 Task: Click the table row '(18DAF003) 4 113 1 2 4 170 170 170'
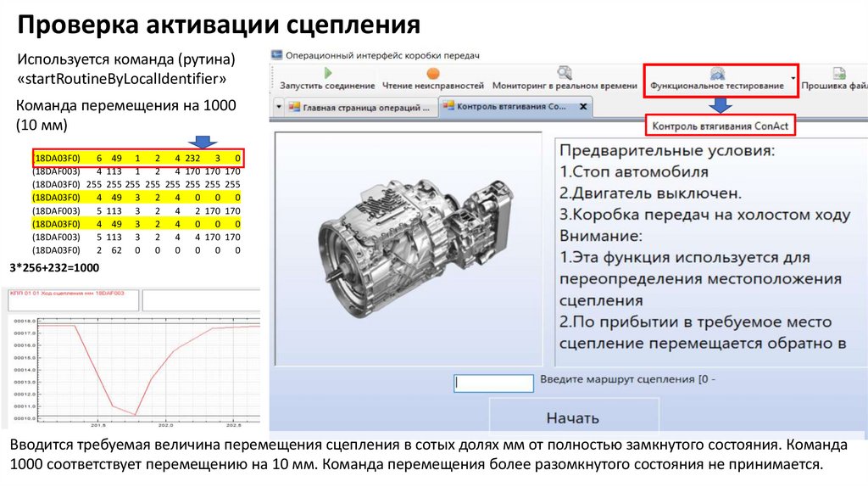(x=136, y=171)
